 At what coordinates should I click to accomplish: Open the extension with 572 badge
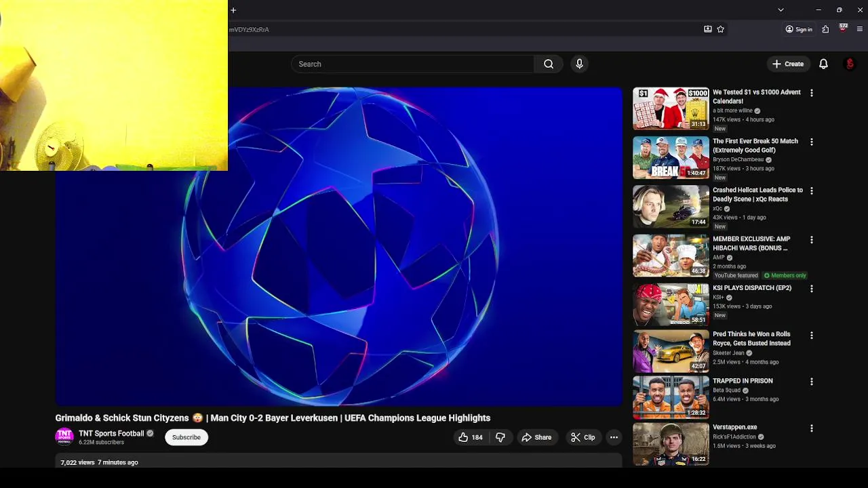[x=843, y=28]
